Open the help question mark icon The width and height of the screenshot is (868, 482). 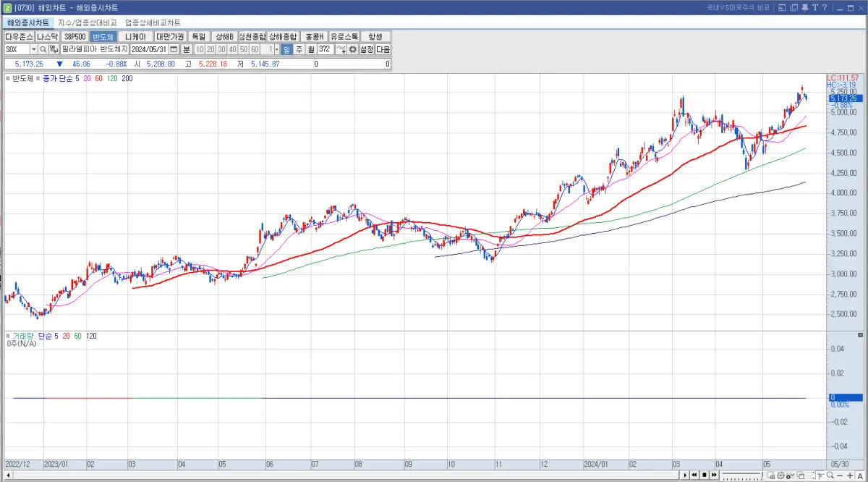coord(825,7)
